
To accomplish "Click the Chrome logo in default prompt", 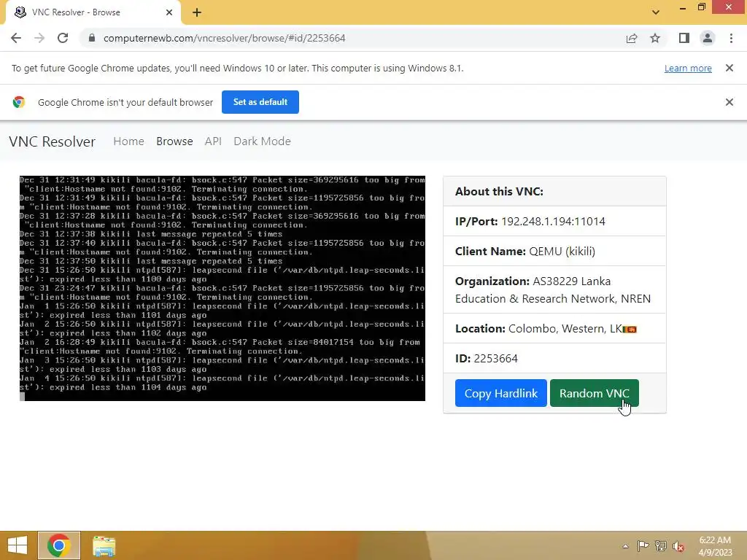I will [18, 102].
